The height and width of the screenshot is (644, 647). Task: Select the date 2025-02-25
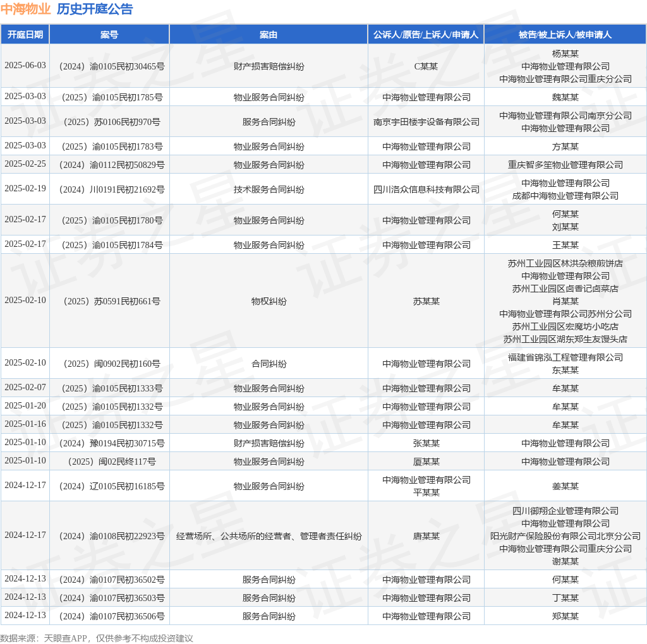(25, 164)
